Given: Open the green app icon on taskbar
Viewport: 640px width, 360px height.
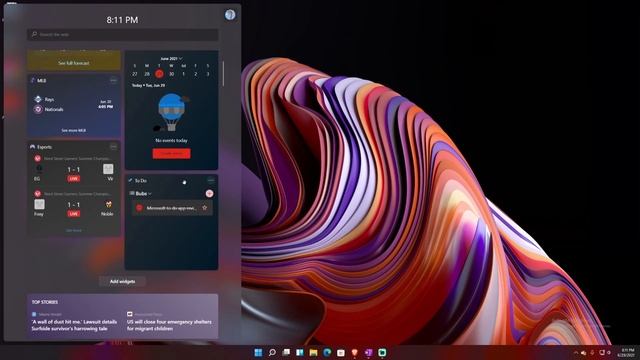Looking at the screenshot, I should coord(382,353).
